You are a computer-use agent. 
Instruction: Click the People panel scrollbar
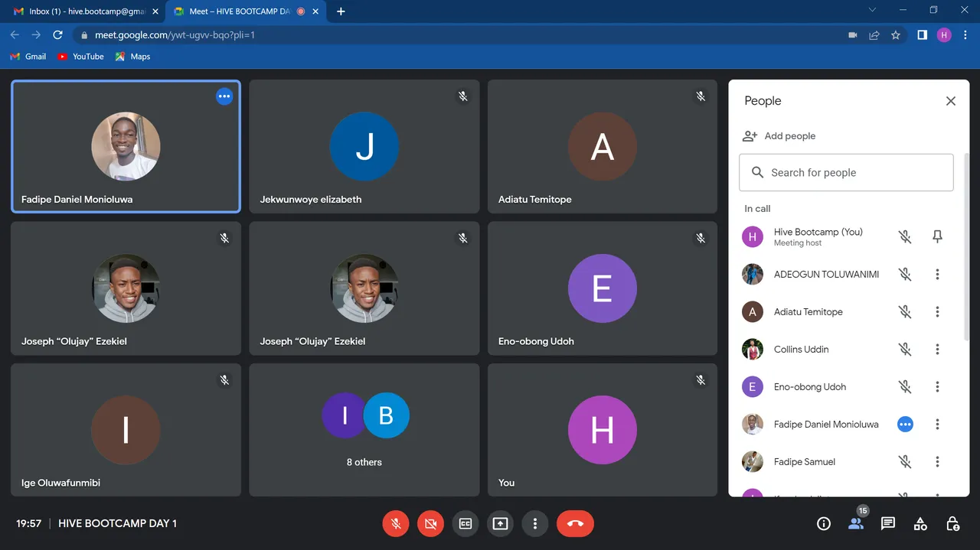point(966,245)
